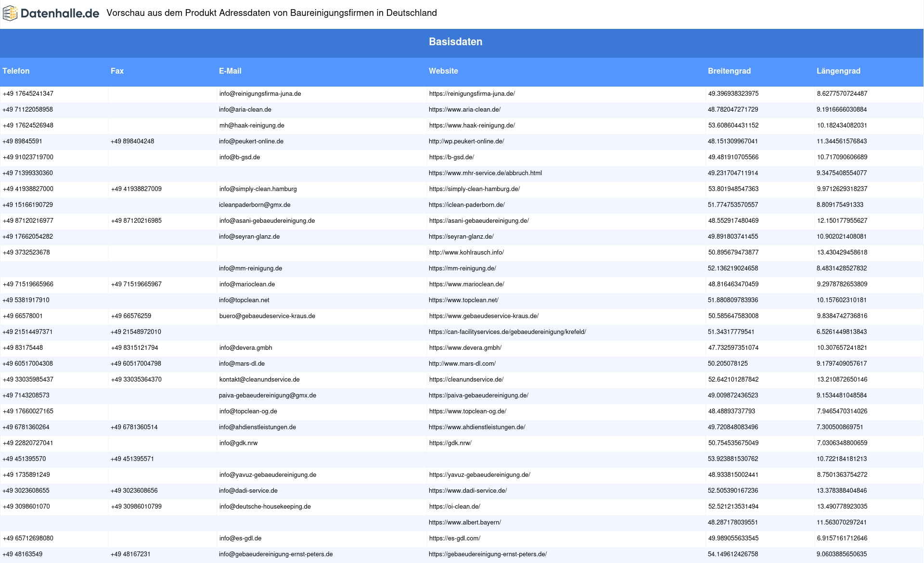The image size is (924, 563).
Task: Select latitude value 50.205078125
Action: point(728,364)
